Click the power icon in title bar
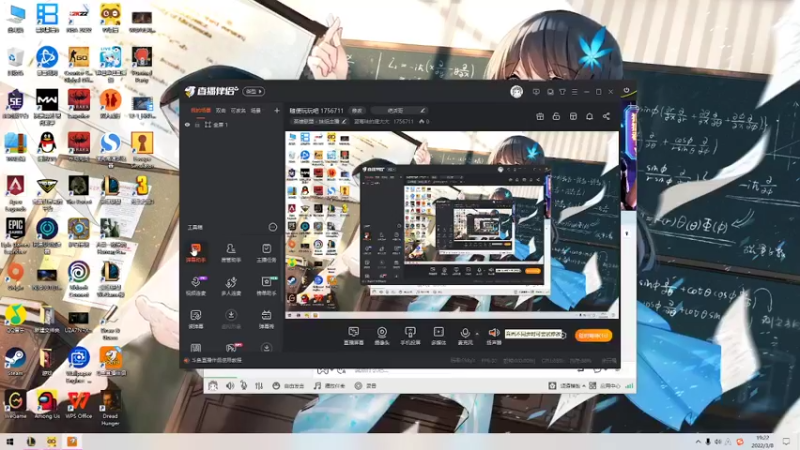The image size is (800, 450). (x=626, y=91)
